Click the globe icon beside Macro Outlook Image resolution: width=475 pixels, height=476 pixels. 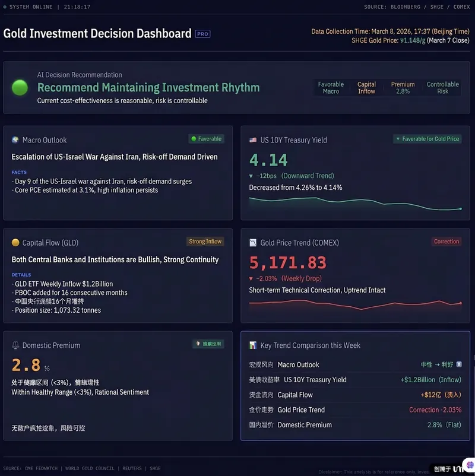click(15, 139)
